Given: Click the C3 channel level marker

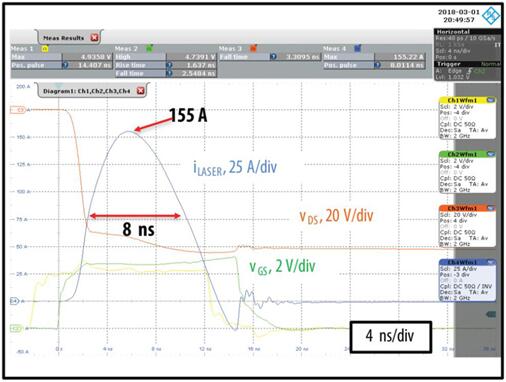Looking at the screenshot, I should coord(18,110).
